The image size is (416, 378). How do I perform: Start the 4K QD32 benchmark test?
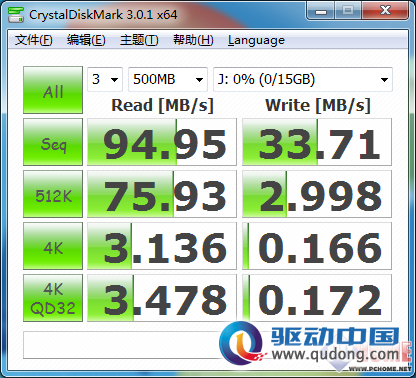[53, 298]
